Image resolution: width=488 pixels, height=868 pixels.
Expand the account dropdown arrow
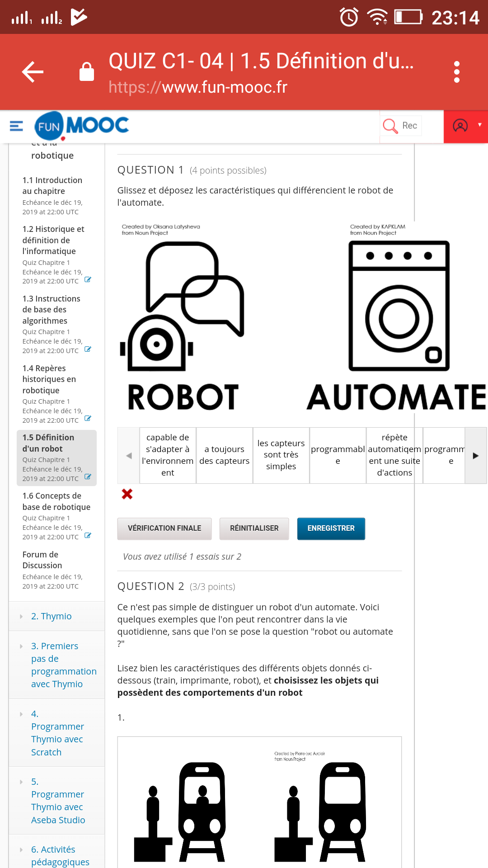click(480, 125)
